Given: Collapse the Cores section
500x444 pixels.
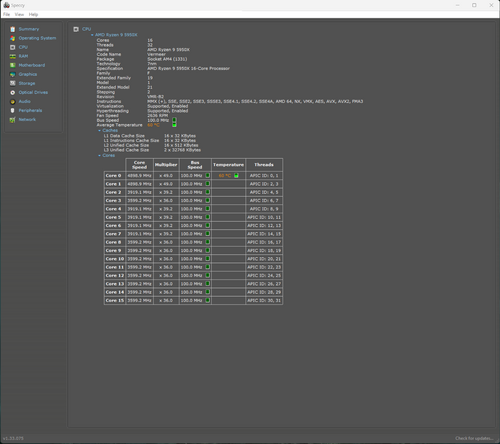Looking at the screenshot, I should click(x=99, y=156).
